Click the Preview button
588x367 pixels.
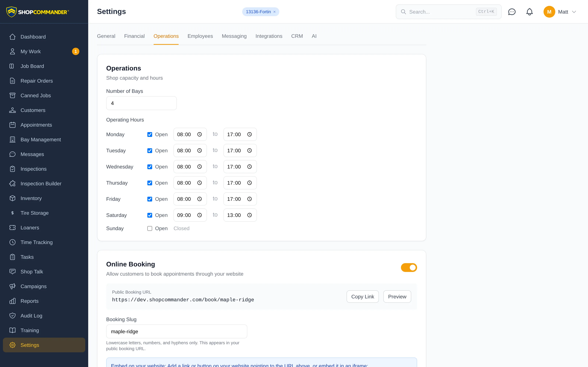coord(397,297)
